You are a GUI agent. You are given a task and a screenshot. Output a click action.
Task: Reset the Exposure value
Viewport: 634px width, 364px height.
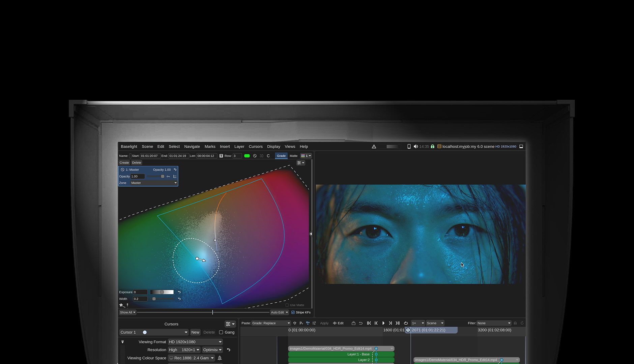179,292
